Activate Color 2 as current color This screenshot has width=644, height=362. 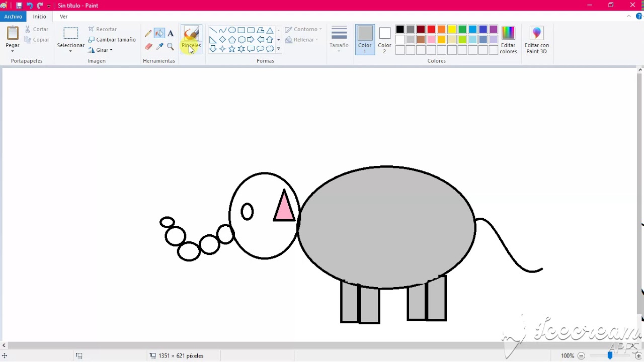pyautogui.click(x=385, y=39)
